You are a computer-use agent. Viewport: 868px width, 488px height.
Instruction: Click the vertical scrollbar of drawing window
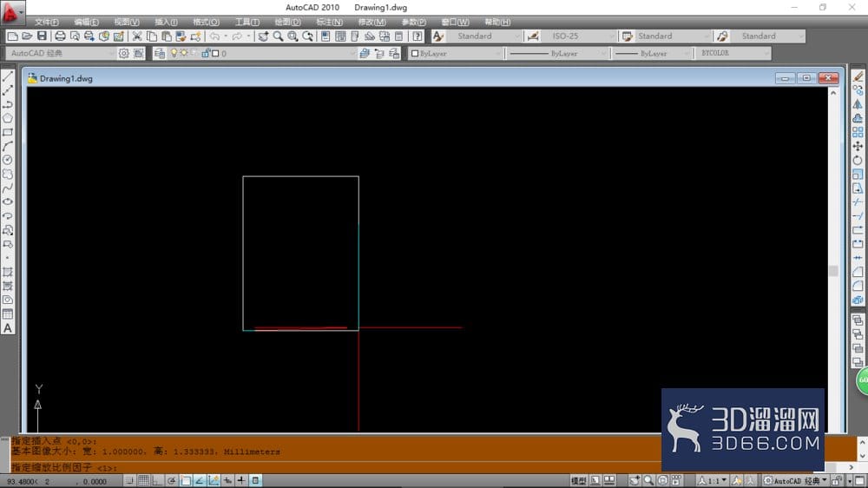[x=833, y=260]
